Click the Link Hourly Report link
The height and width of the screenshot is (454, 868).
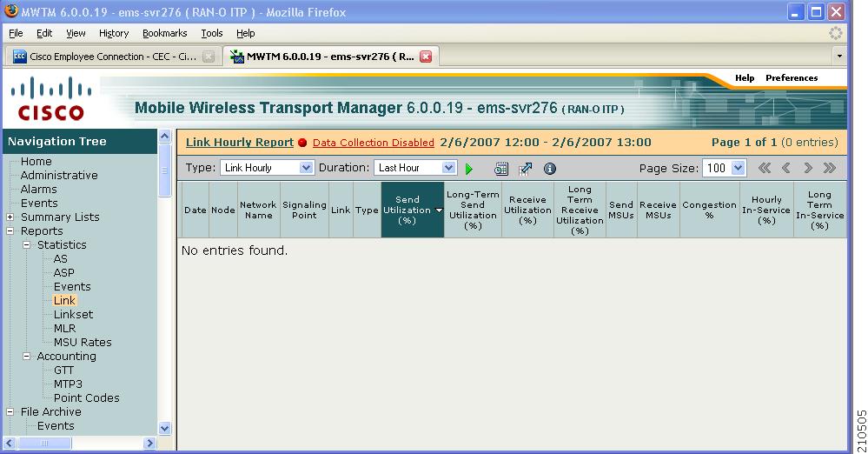(x=240, y=143)
